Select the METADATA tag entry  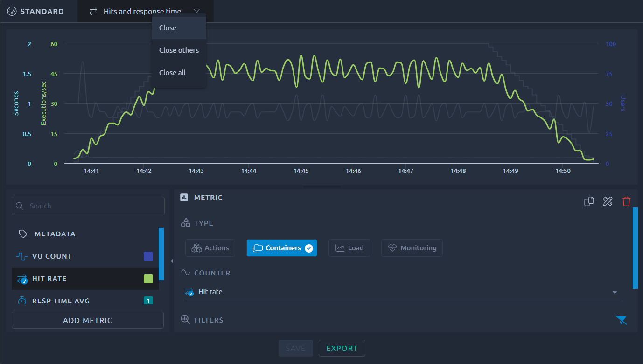(85, 234)
